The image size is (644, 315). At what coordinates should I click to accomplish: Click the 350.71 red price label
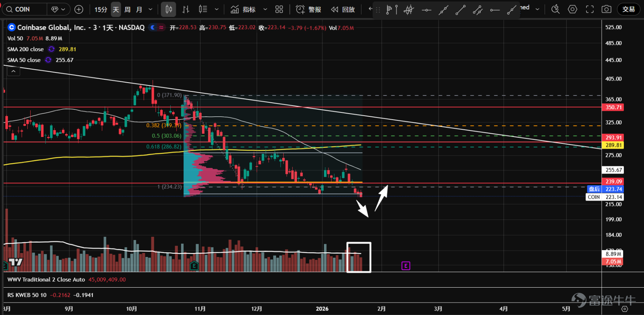click(x=613, y=107)
